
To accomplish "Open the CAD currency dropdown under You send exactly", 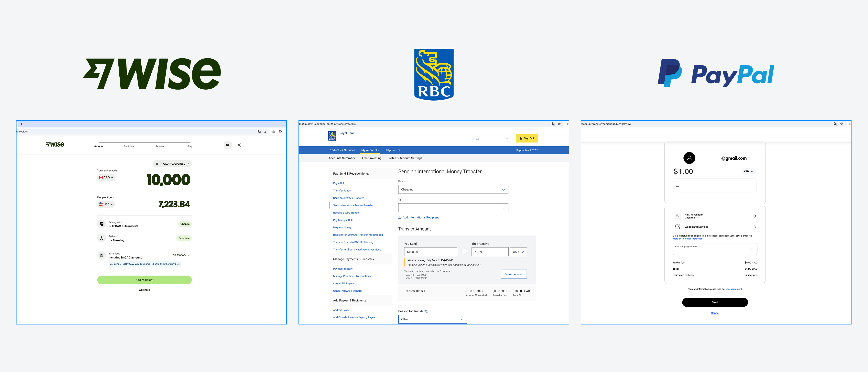I will click(106, 177).
